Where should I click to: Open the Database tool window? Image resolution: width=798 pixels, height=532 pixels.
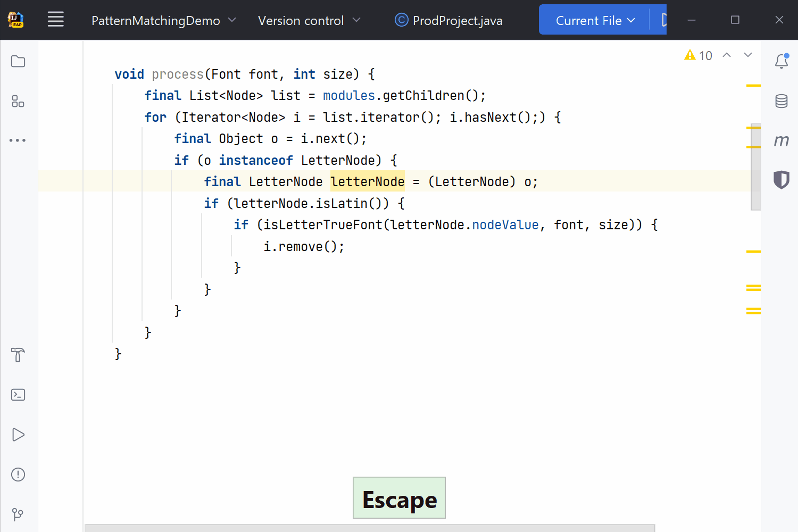(x=781, y=101)
